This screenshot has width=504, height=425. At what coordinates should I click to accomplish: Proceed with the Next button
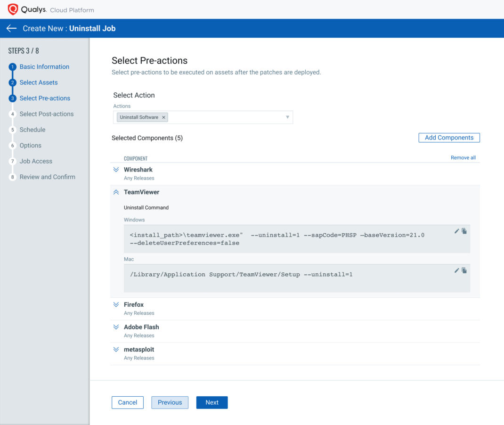(x=212, y=402)
